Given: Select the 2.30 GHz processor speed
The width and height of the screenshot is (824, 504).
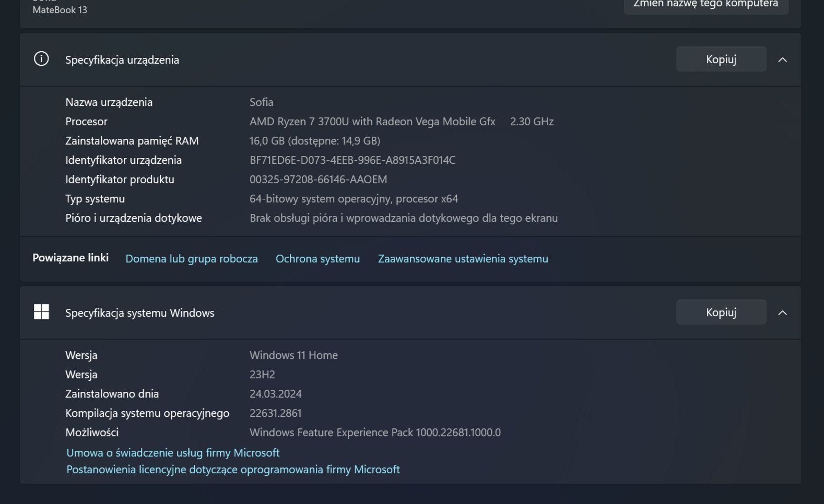Looking at the screenshot, I should tap(532, 122).
